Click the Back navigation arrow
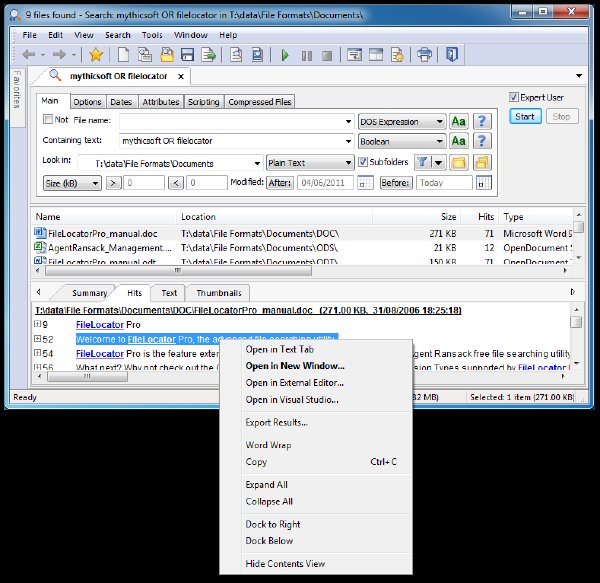 tap(29, 55)
